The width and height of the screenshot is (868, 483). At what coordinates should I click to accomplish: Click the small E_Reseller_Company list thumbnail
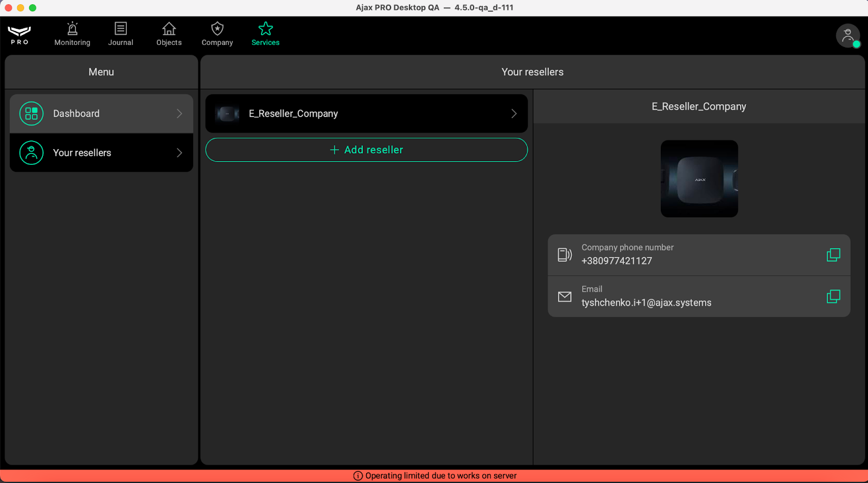click(x=227, y=114)
